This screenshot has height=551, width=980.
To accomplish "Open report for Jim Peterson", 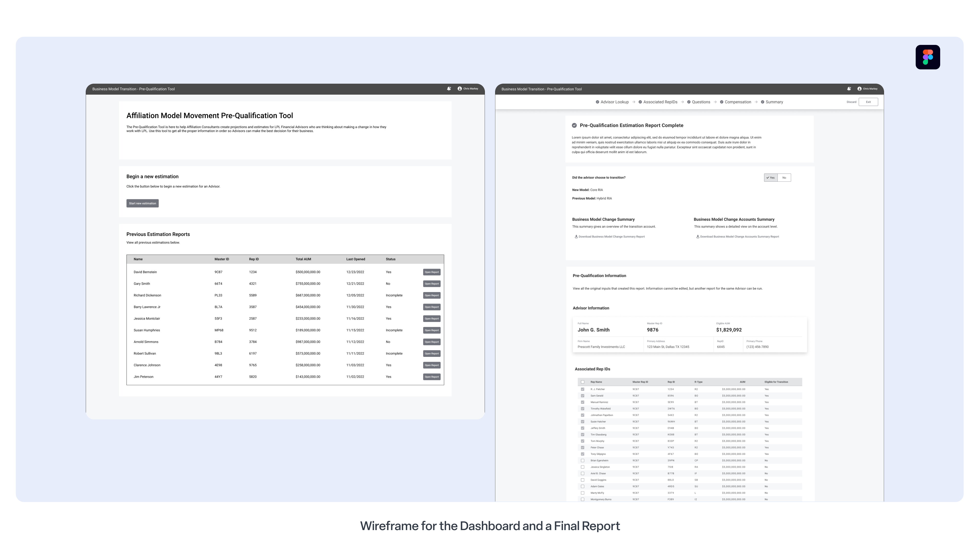I will [x=431, y=377].
